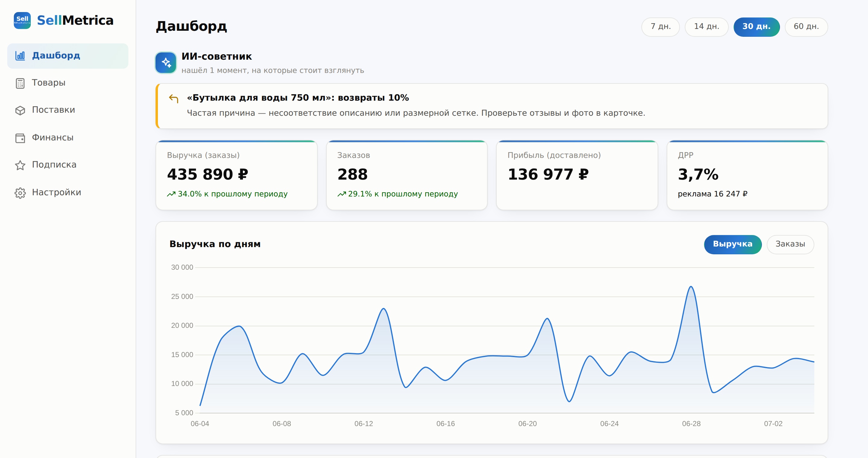Click advice text about Частая причина
The image size is (868, 458).
(x=416, y=113)
